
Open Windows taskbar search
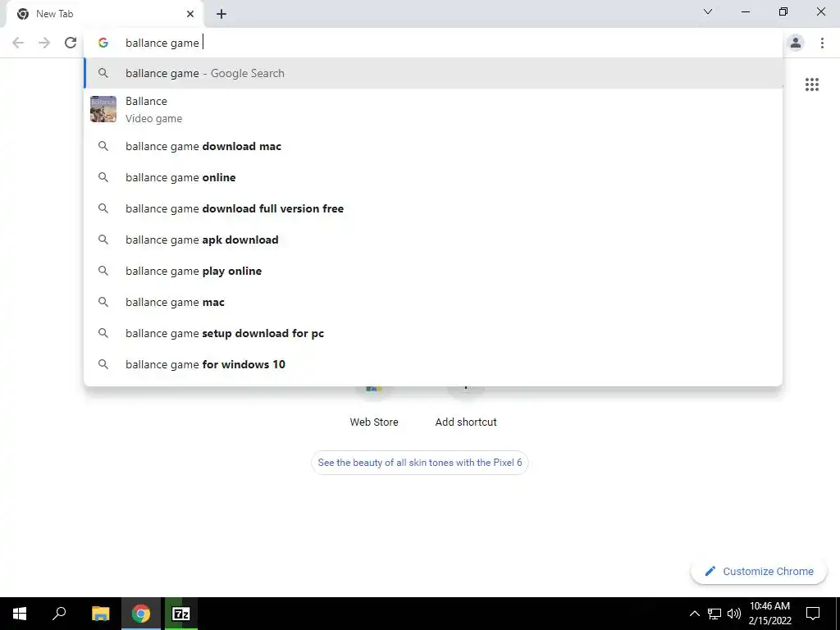(x=59, y=614)
